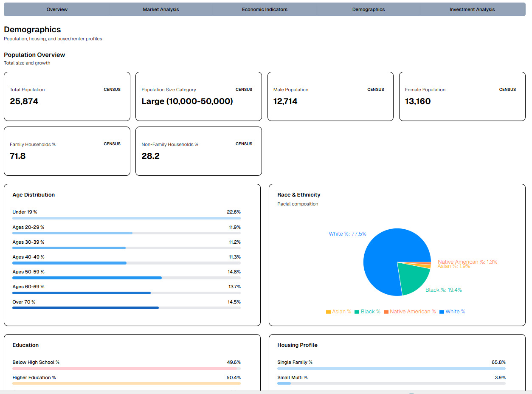This screenshot has width=532, height=394.
Task: Click the CENSUS badge on Female Population card
Action: (507, 90)
